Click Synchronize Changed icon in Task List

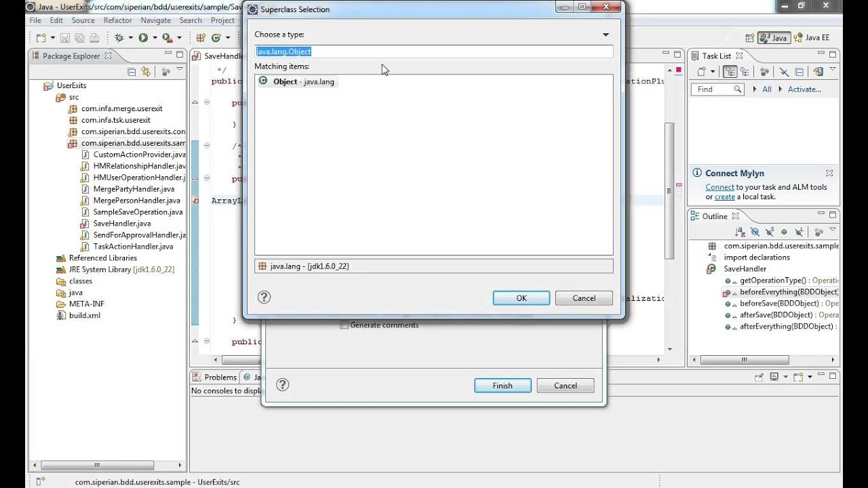[818, 72]
